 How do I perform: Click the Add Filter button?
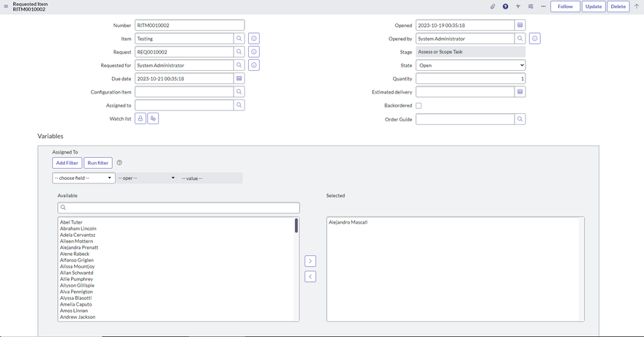pos(67,163)
